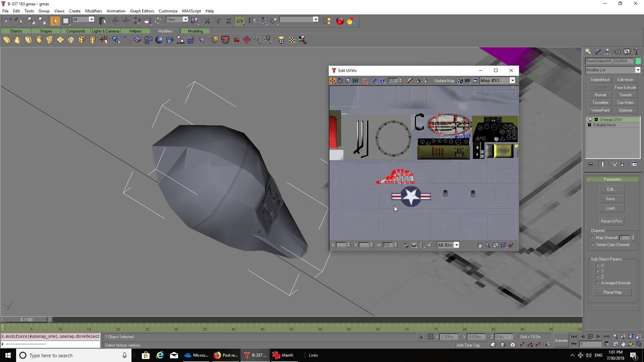Viewport: 644px width, 362px height.
Task: Select Vertex Color Channel radio button
Action: (x=592, y=245)
